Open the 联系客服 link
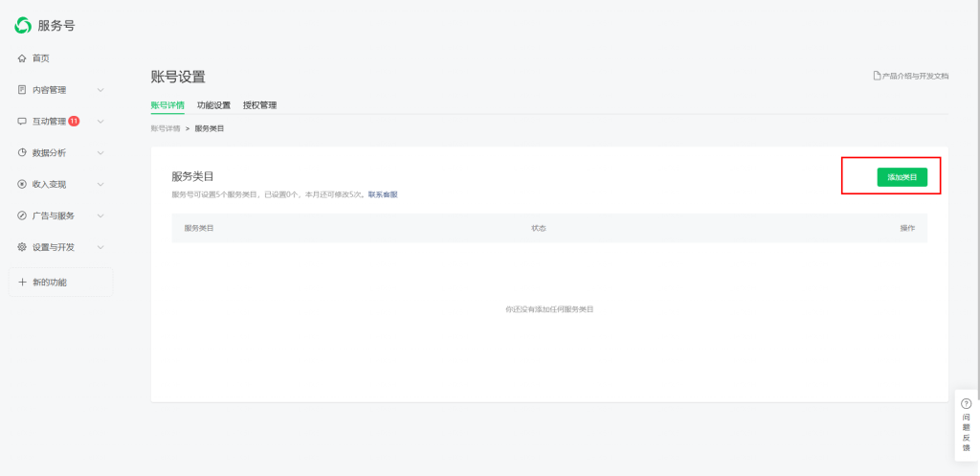 (x=383, y=194)
